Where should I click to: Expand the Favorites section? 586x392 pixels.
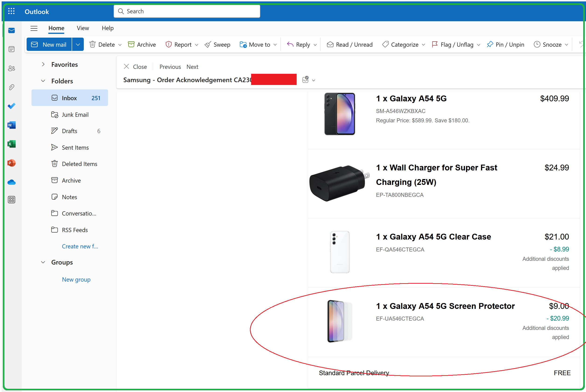click(x=43, y=64)
